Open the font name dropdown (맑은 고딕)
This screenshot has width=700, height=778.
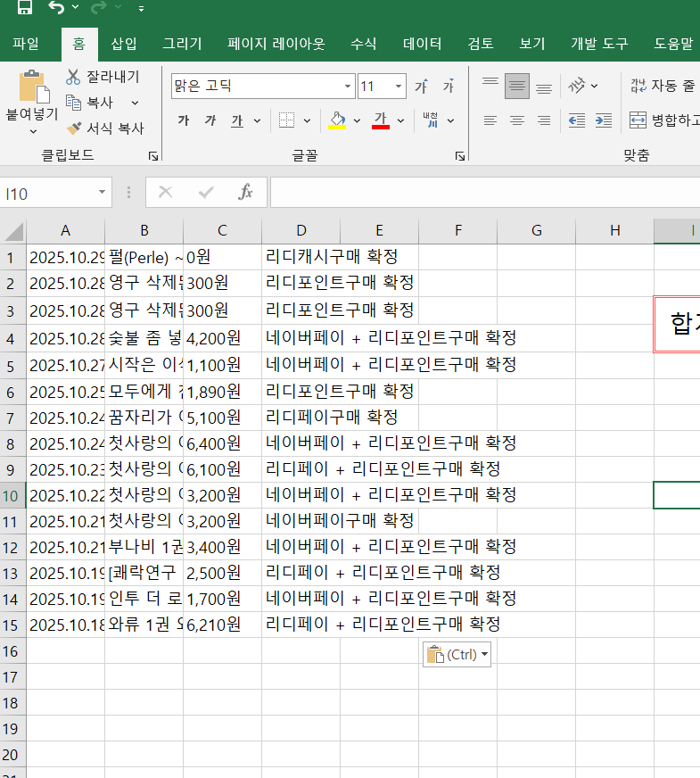[348, 87]
